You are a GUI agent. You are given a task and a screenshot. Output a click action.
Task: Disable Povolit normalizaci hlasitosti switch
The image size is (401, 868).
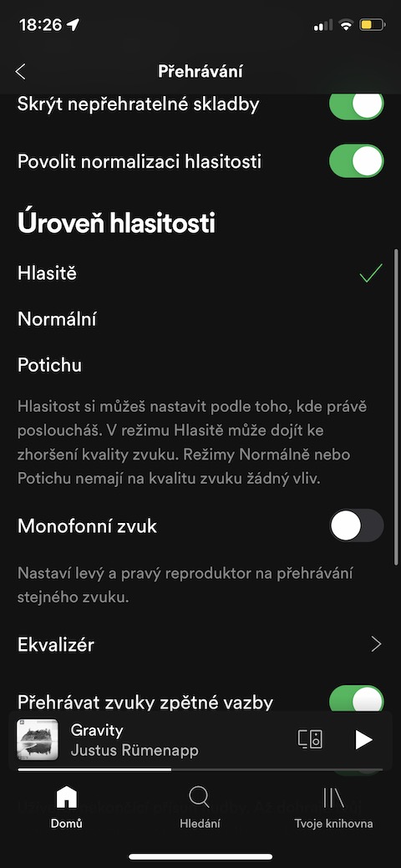pyautogui.click(x=356, y=161)
